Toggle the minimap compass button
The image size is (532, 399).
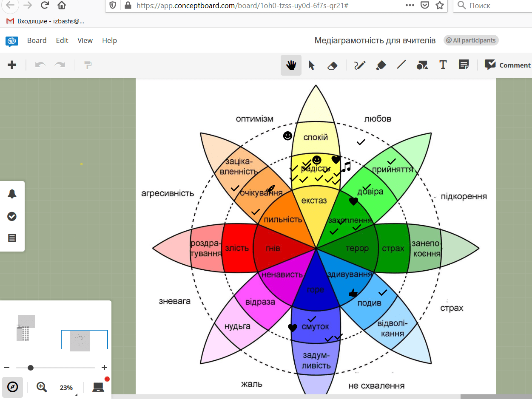coord(13,387)
